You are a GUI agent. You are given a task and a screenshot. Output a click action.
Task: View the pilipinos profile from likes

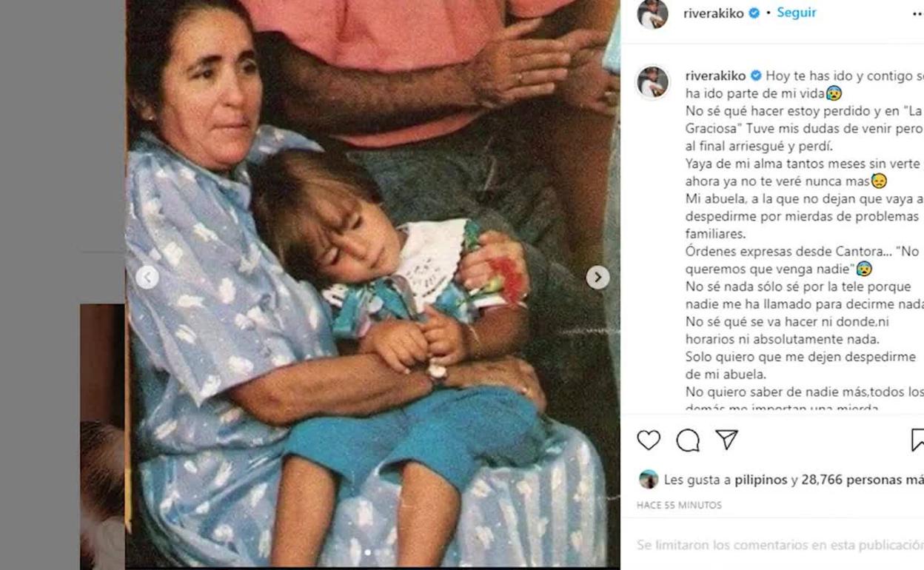(761, 480)
